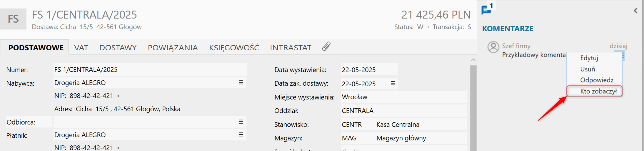Open the DOSTAWY tab
The image size is (644, 151).
click(118, 48)
